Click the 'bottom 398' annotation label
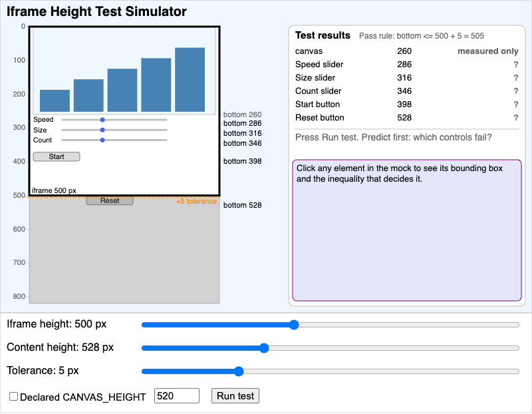 242,161
